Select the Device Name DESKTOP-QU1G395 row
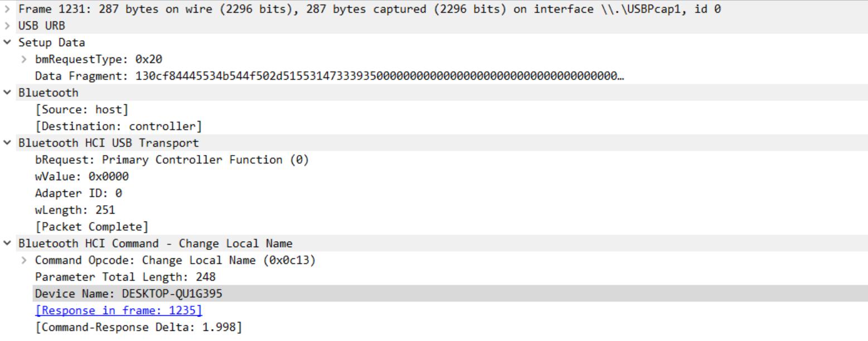Image resolution: width=868 pixels, height=341 pixels. point(128,294)
